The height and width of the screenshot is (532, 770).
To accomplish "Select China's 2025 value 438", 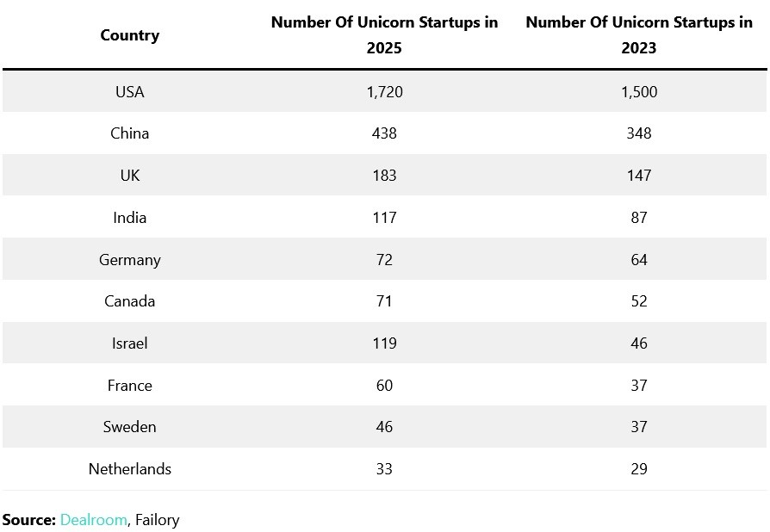I will click(384, 133).
